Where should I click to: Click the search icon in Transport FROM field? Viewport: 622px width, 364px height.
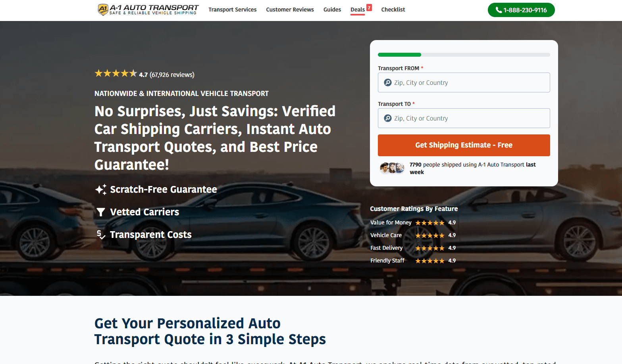388,82
